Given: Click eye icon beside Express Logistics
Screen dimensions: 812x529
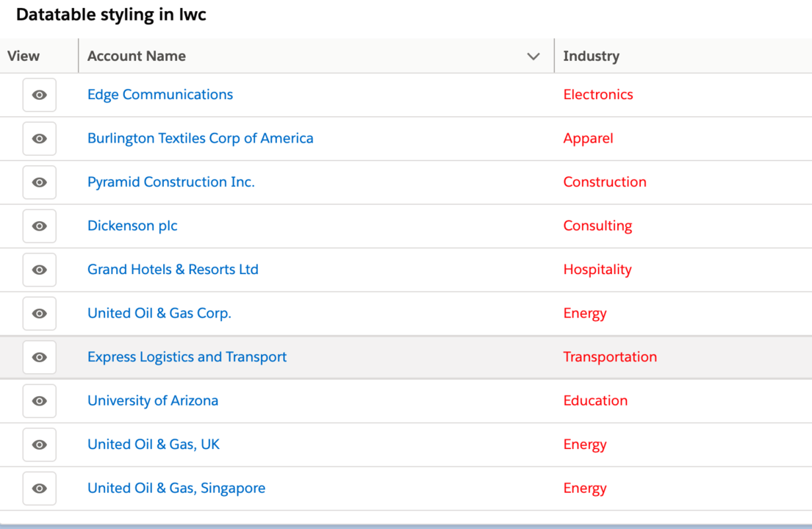Looking at the screenshot, I should [x=40, y=357].
